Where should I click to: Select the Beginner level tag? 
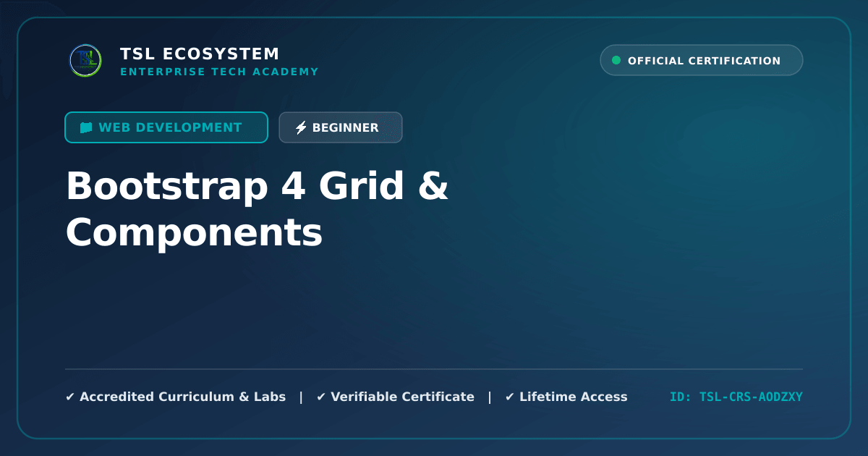pos(341,127)
